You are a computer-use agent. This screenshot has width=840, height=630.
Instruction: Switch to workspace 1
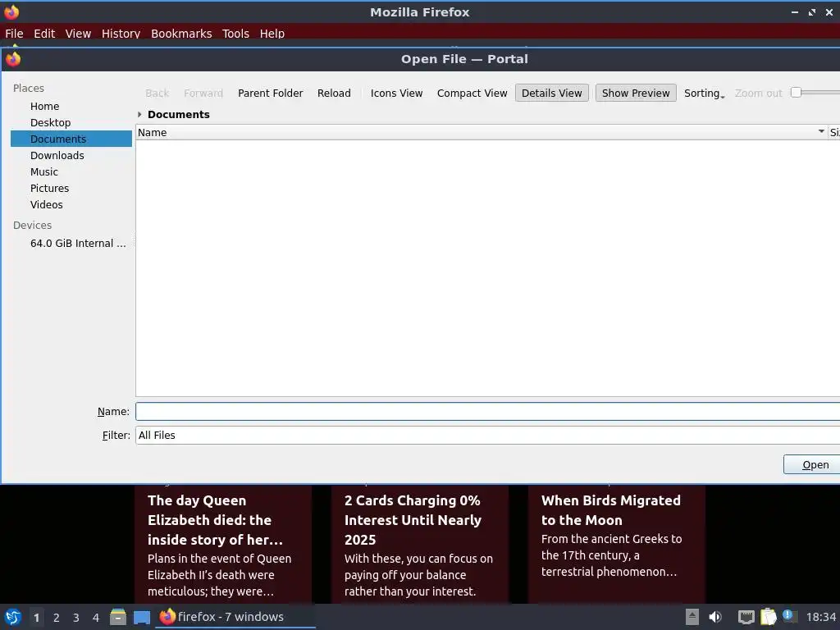coord(36,618)
